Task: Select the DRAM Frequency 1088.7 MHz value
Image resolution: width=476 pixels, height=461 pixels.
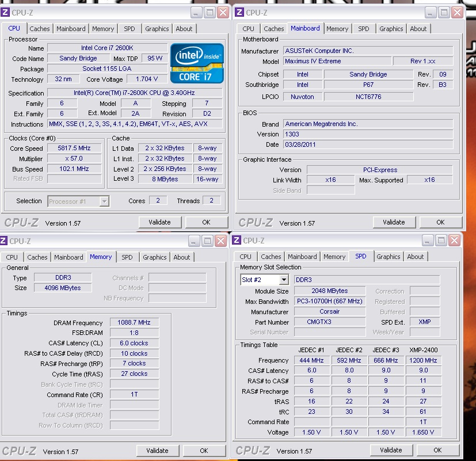Action: pyautogui.click(x=134, y=323)
